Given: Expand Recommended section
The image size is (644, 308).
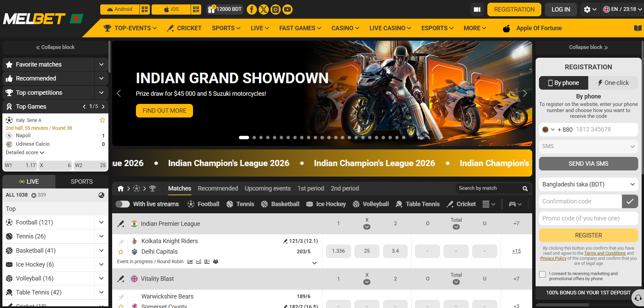Looking at the screenshot, I should click(101, 78).
